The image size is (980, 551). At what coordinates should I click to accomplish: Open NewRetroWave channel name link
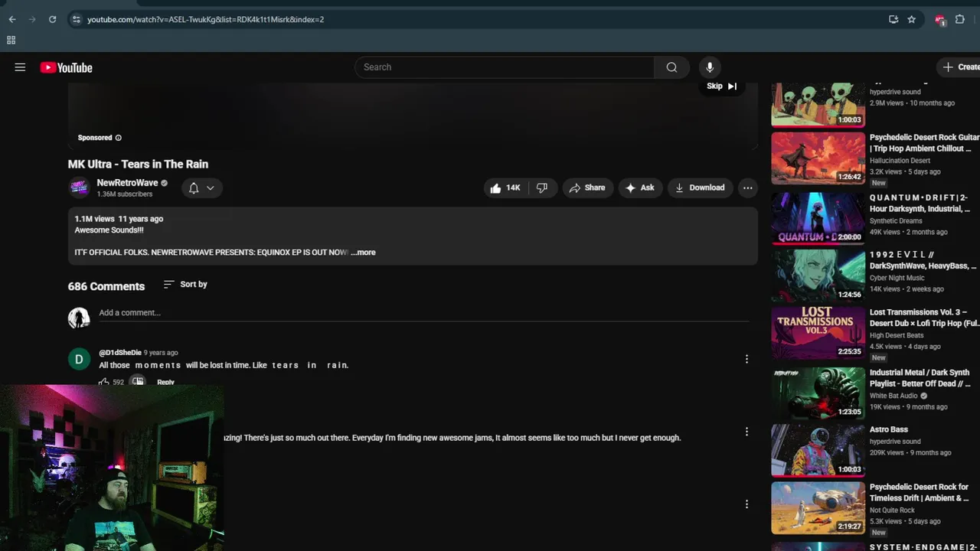pos(127,183)
